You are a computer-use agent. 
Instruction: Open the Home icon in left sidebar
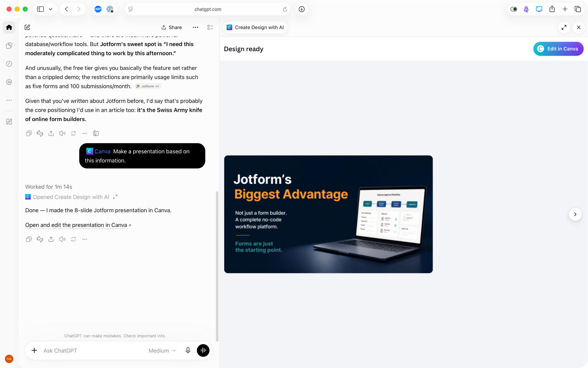(9, 27)
